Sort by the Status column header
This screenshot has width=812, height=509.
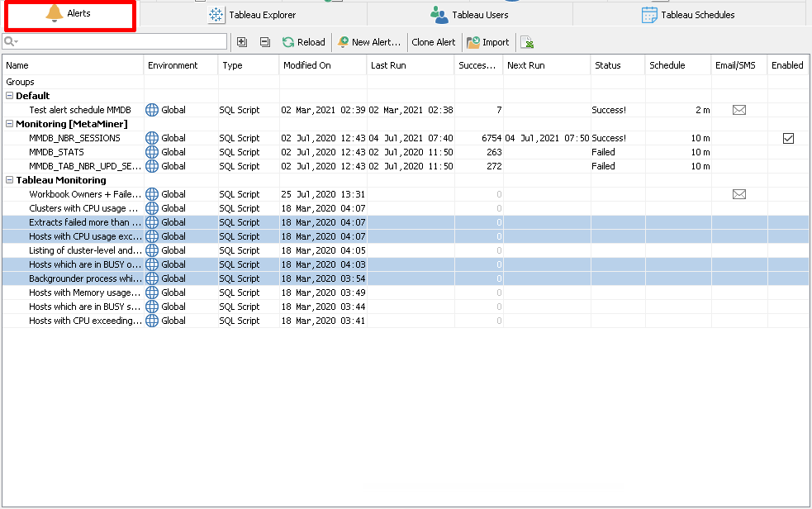point(618,65)
